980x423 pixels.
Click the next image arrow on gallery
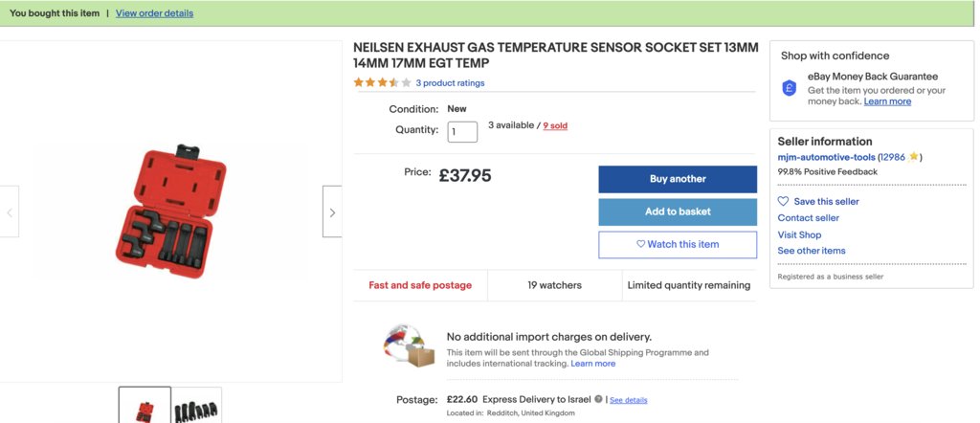(332, 211)
